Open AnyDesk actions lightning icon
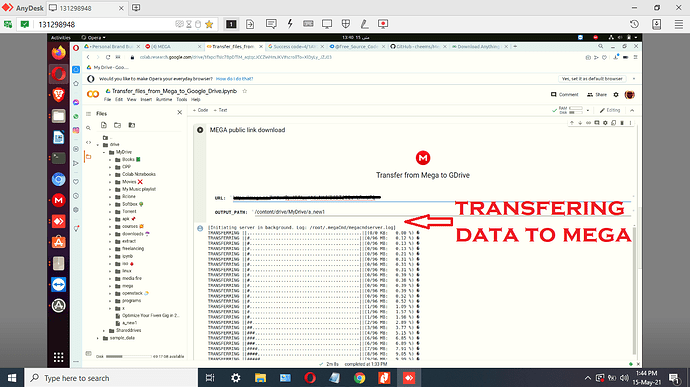The height and width of the screenshot is (387, 690). [290, 24]
